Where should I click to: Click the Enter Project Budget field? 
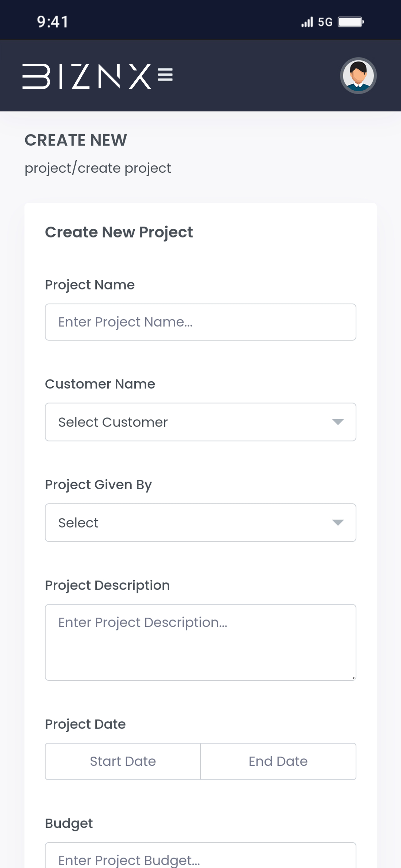[200, 859]
